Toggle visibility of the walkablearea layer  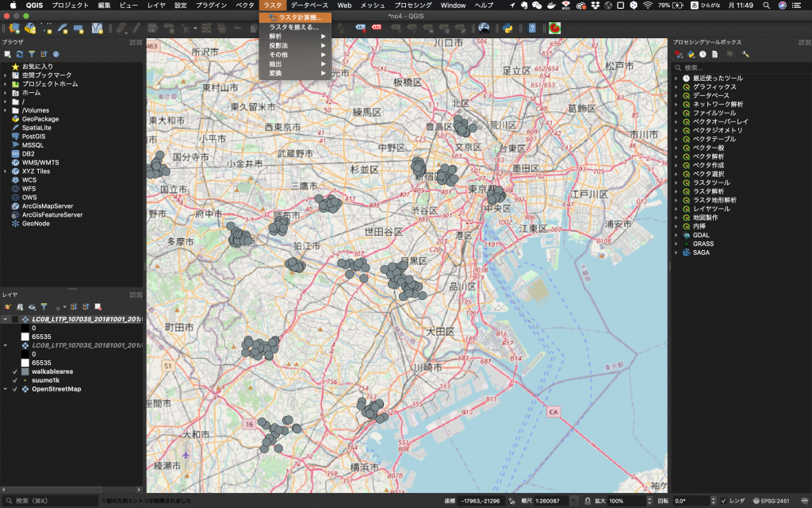pyautogui.click(x=15, y=371)
